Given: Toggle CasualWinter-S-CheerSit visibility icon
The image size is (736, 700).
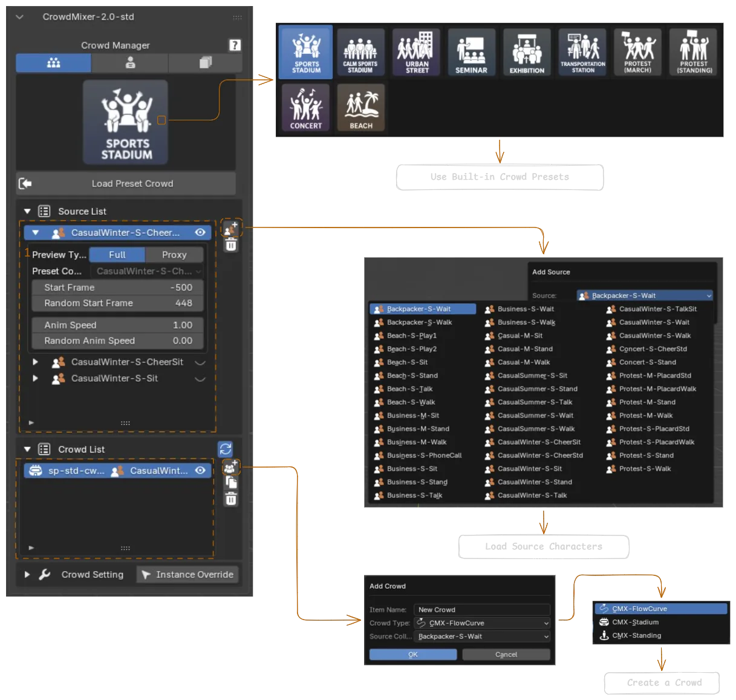Looking at the screenshot, I should pyautogui.click(x=200, y=362).
